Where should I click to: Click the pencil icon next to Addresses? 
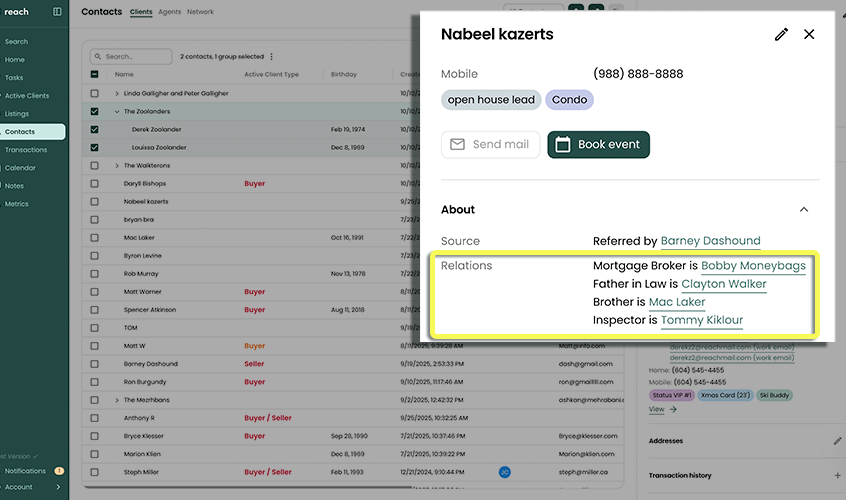[837, 440]
